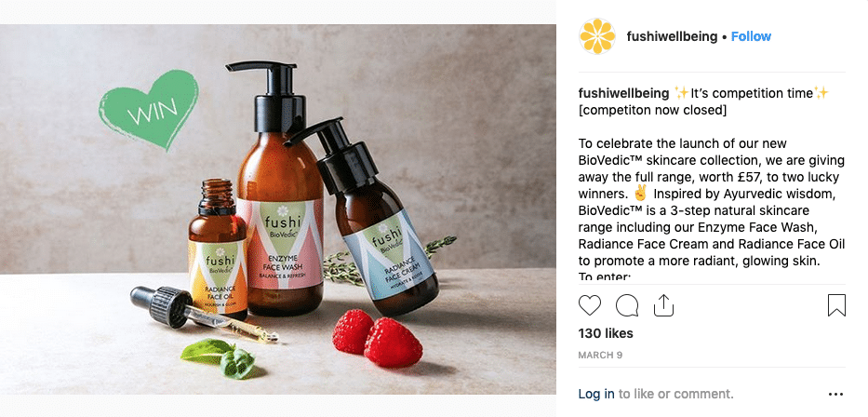Save the post with the bookmark icon
This screenshot has width=868, height=417.
(836, 305)
